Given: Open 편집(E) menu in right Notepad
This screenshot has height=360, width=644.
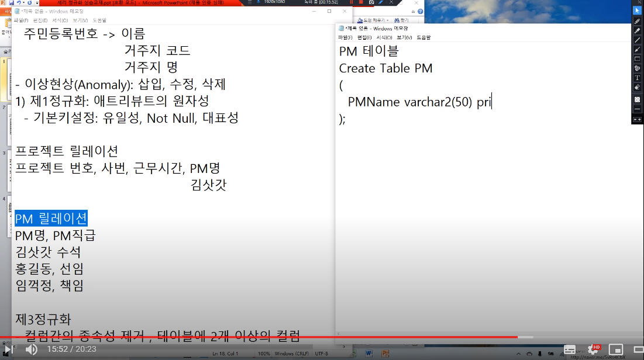Looking at the screenshot, I should [364, 37].
